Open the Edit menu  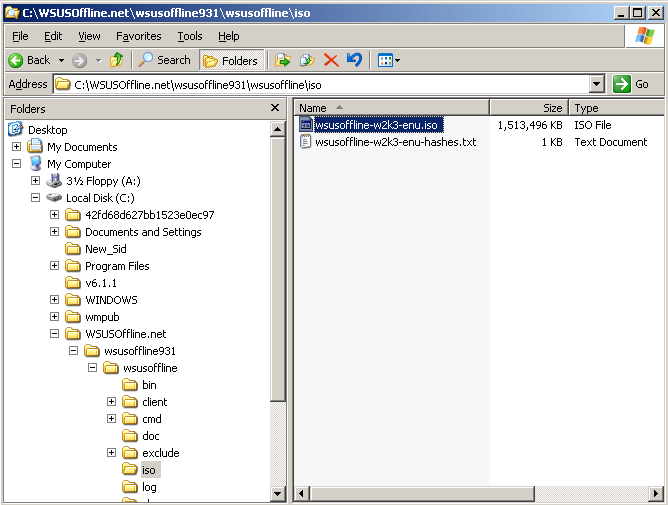(53, 36)
